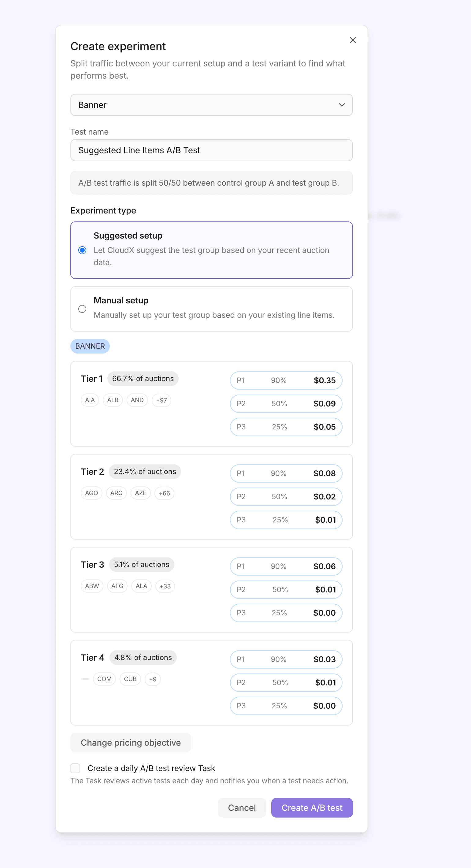Select the Manual setup radio option
This screenshot has width=471, height=868.
[x=82, y=309]
